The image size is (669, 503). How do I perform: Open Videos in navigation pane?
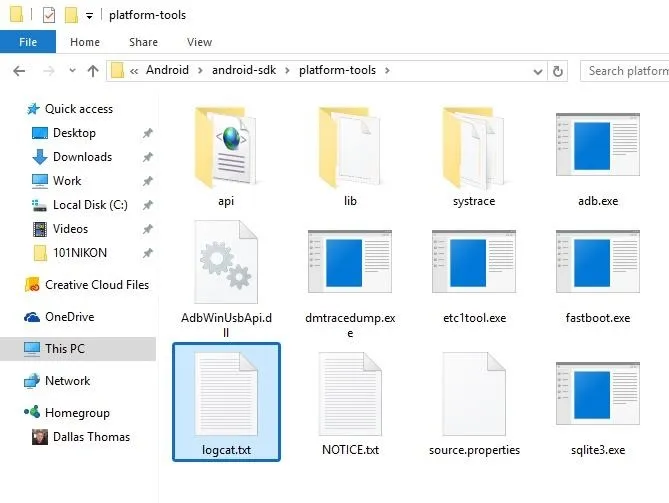click(70, 229)
